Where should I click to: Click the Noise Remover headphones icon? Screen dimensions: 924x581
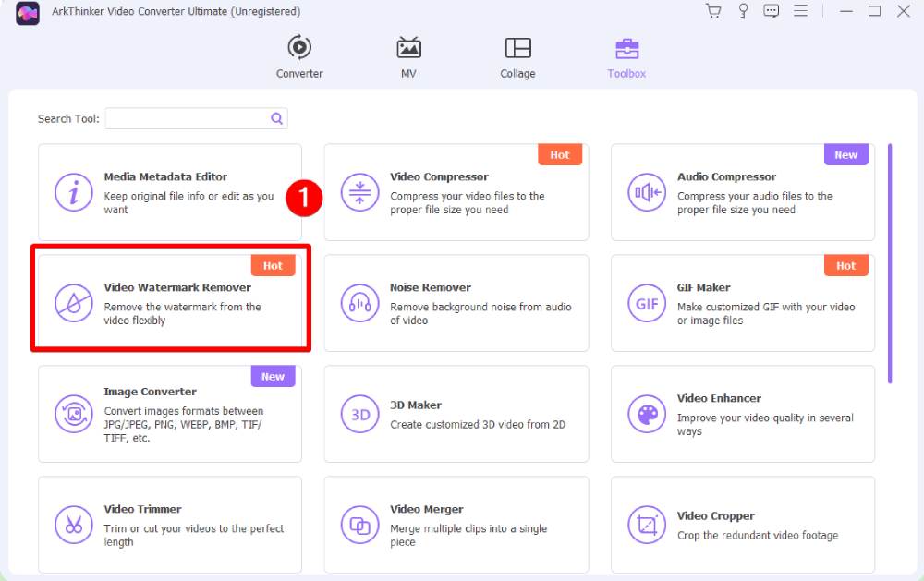(359, 303)
